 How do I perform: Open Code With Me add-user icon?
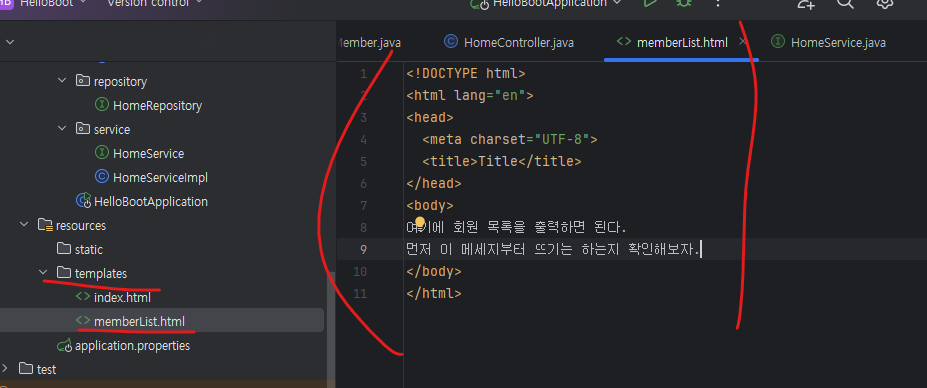pos(806,4)
